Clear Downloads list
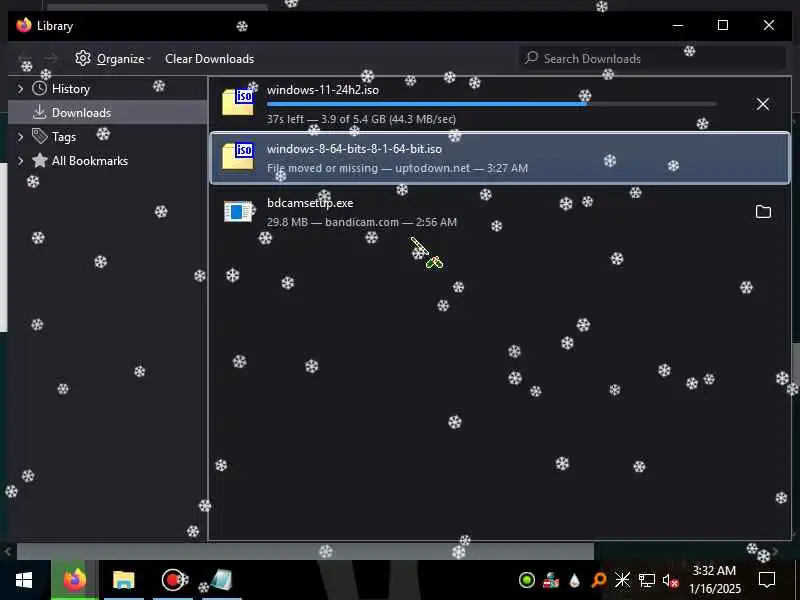 pos(209,59)
